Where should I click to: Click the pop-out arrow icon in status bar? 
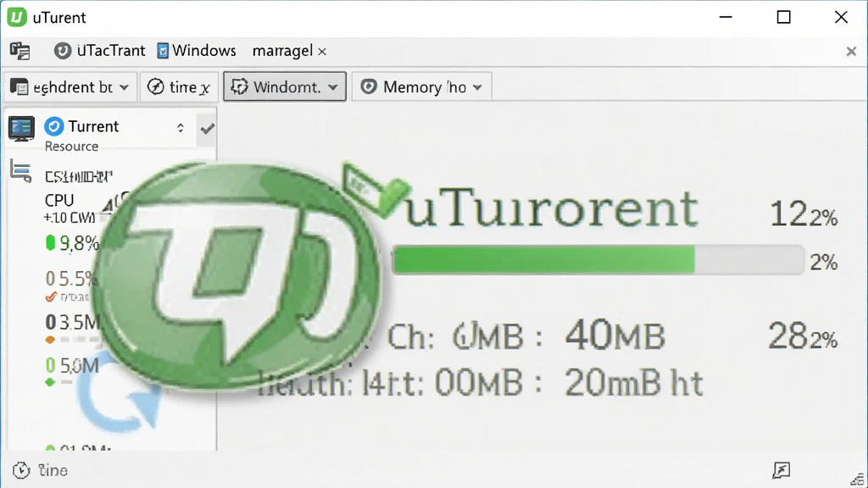click(781, 470)
